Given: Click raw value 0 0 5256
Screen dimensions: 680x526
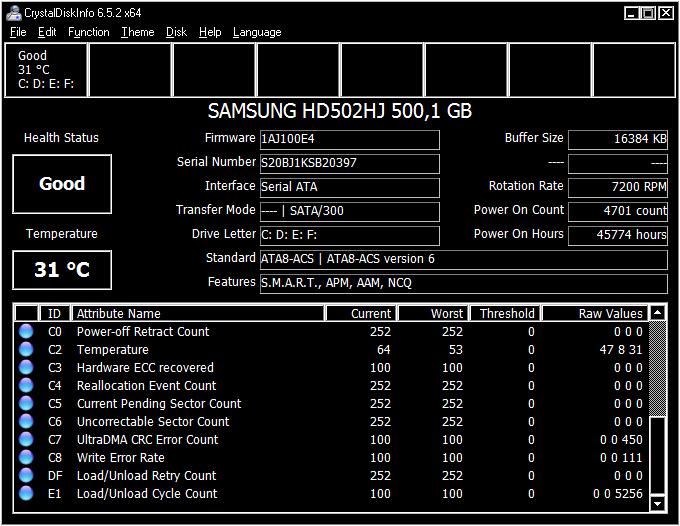Looking at the screenshot, I should (x=618, y=493).
